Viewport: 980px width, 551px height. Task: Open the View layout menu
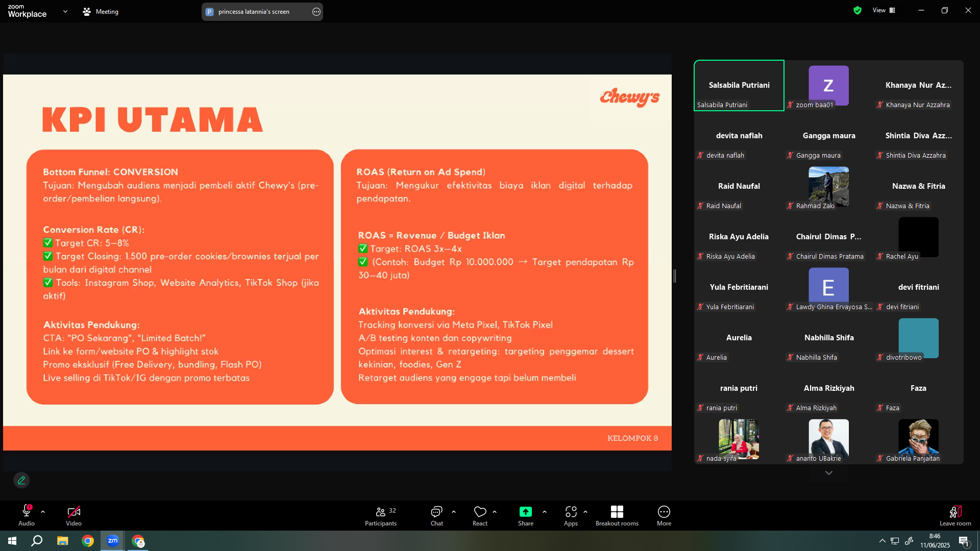point(884,10)
